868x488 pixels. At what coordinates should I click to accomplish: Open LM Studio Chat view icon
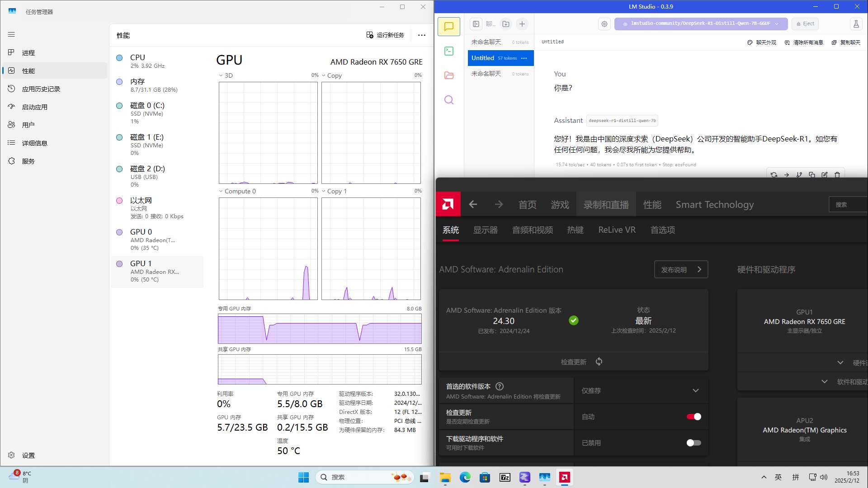[448, 27]
